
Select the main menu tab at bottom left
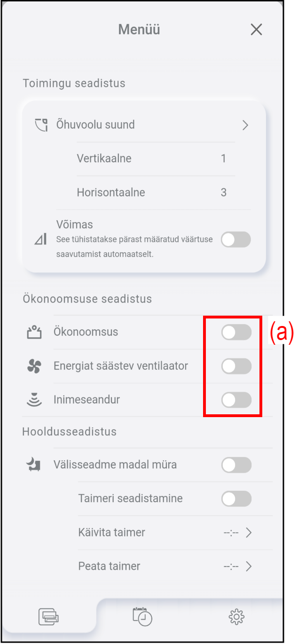(x=49, y=616)
